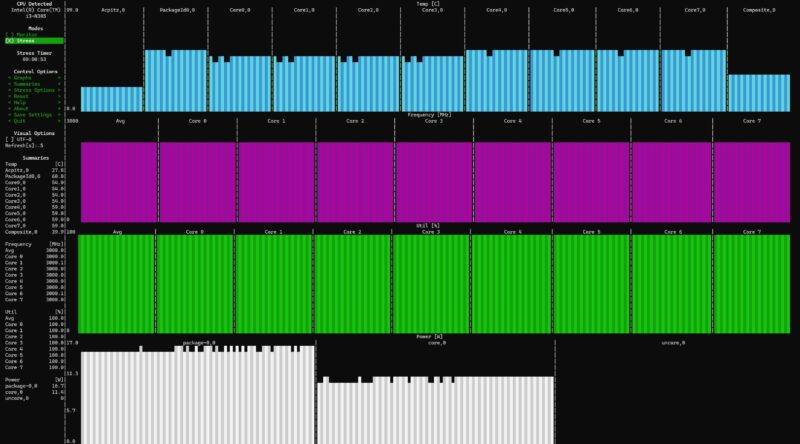This screenshot has height=444, width=800.
Task: Click the CPU Detected heading
Action: click(x=34, y=4)
